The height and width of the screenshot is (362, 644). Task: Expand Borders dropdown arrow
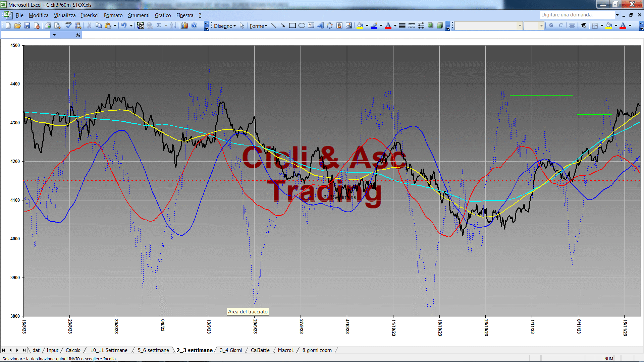point(602,25)
